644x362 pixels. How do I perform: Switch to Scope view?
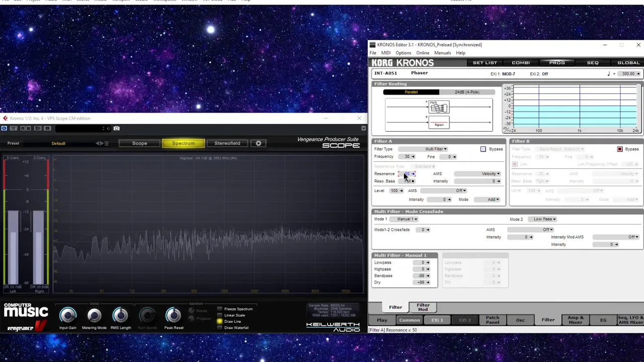[x=139, y=143]
